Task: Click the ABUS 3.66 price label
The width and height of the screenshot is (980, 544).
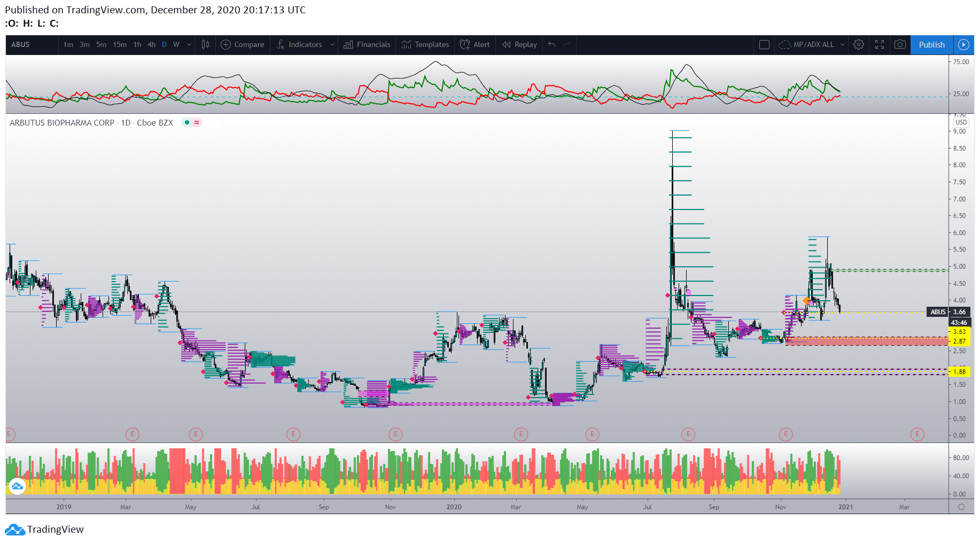Action: click(x=948, y=312)
